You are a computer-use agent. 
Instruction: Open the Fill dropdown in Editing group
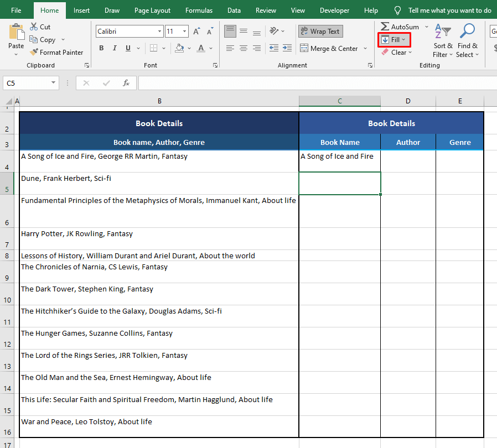[x=394, y=39]
